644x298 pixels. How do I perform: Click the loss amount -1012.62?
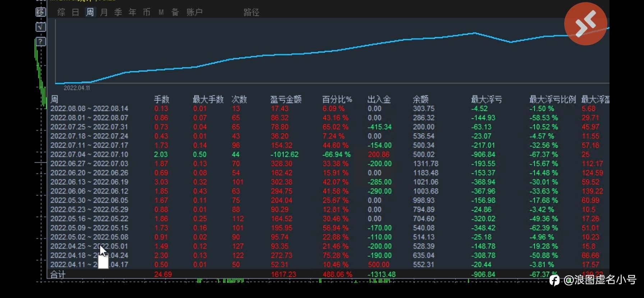pyautogui.click(x=285, y=154)
